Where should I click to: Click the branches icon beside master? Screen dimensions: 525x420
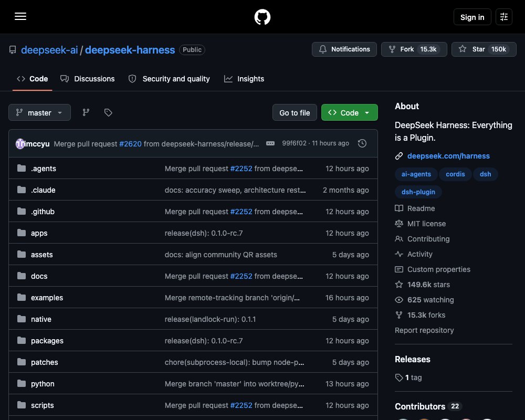pyautogui.click(x=86, y=112)
